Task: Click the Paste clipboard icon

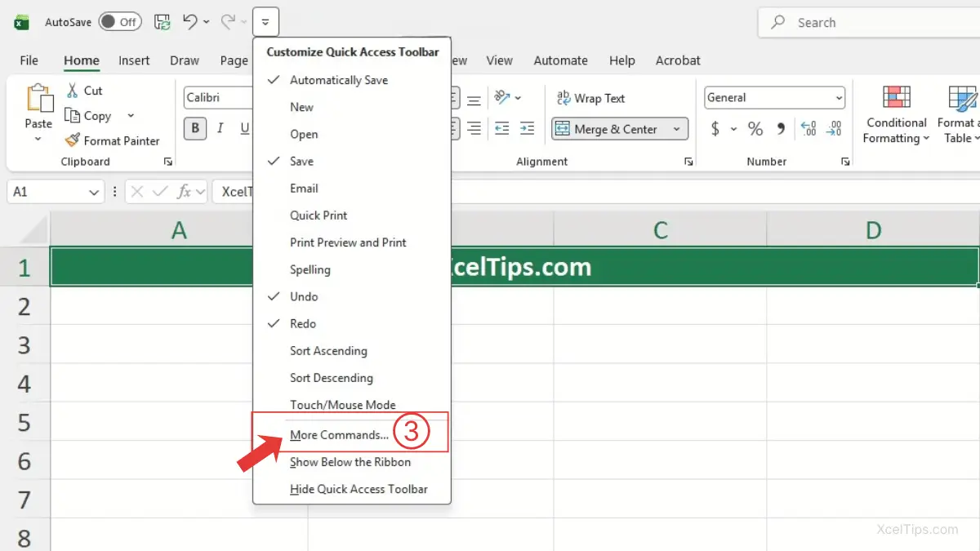Action: 38,99
